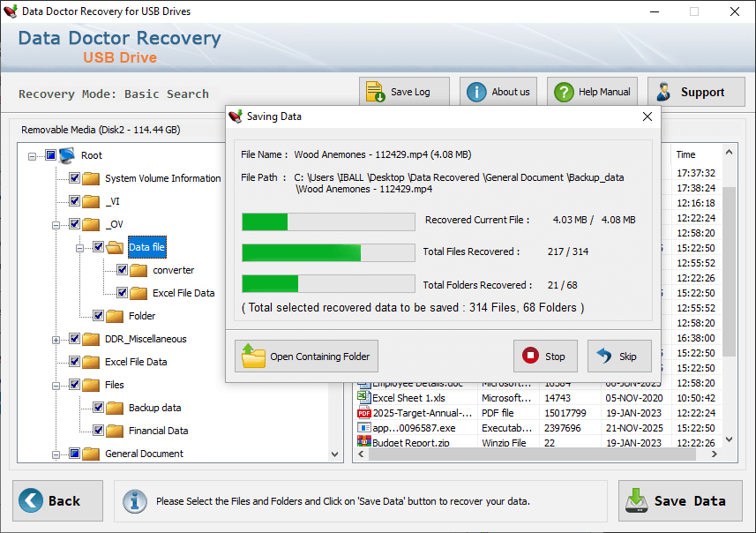Click the Skip arrow icon
The height and width of the screenshot is (533, 756).
(x=604, y=356)
